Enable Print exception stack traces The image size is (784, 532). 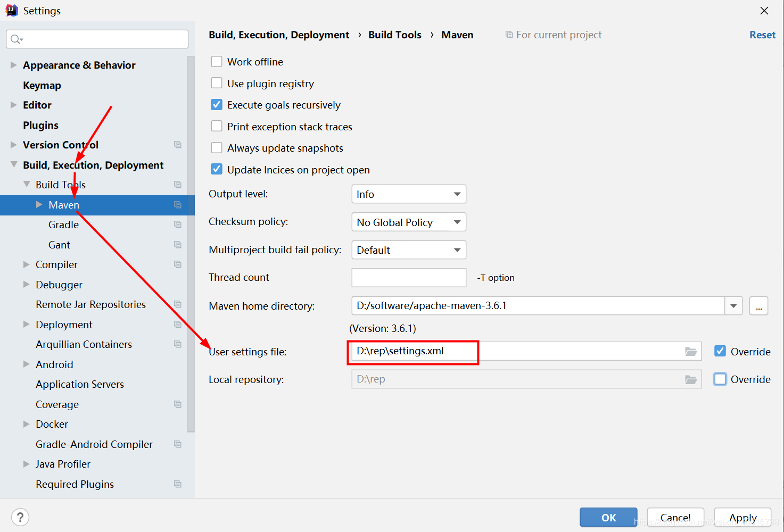tap(217, 126)
